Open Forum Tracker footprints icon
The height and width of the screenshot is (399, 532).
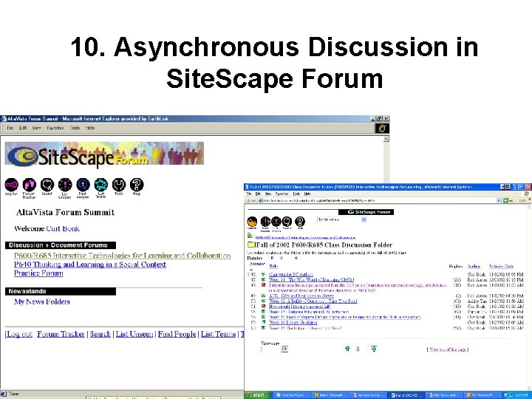[x=29, y=185]
